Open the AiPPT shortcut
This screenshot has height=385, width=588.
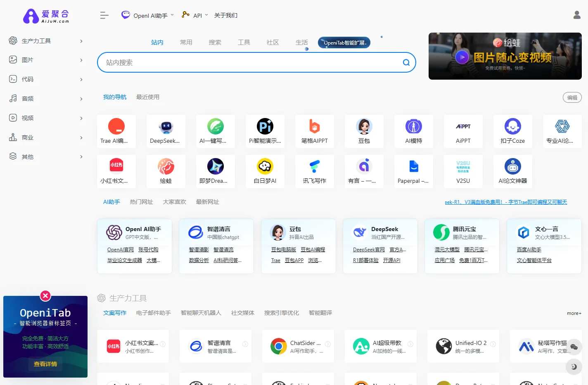[x=463, y=131]
